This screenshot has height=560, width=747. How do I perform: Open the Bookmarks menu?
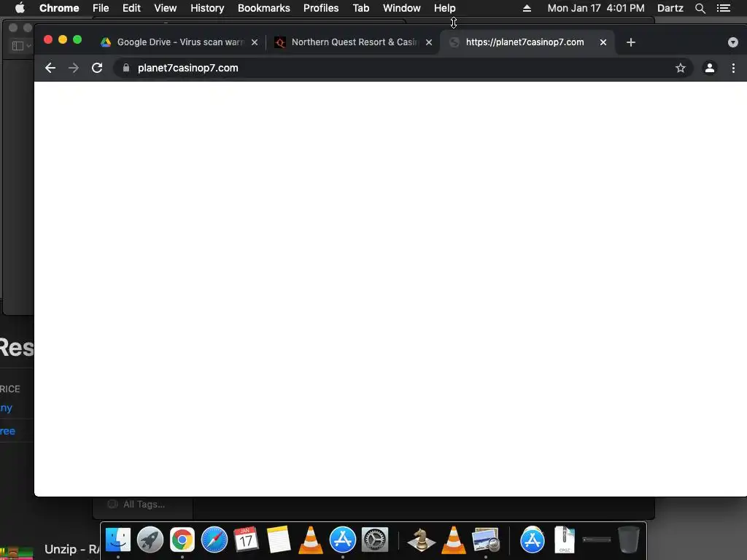(x=263, y=8)
